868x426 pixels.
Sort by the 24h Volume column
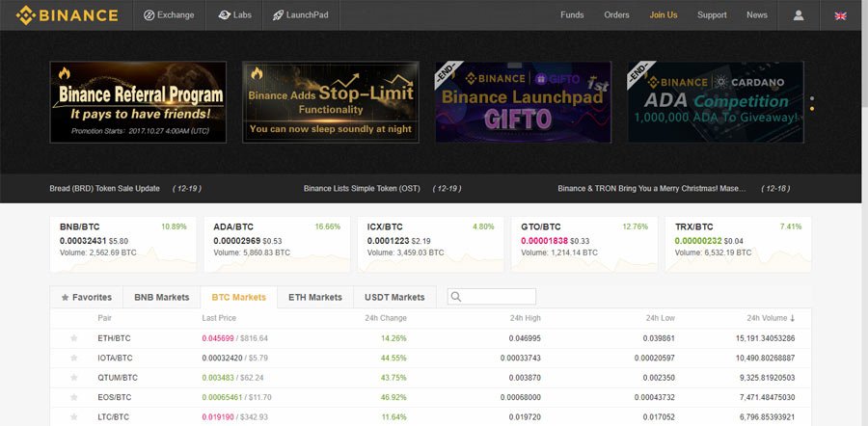(x=771, y=318)
